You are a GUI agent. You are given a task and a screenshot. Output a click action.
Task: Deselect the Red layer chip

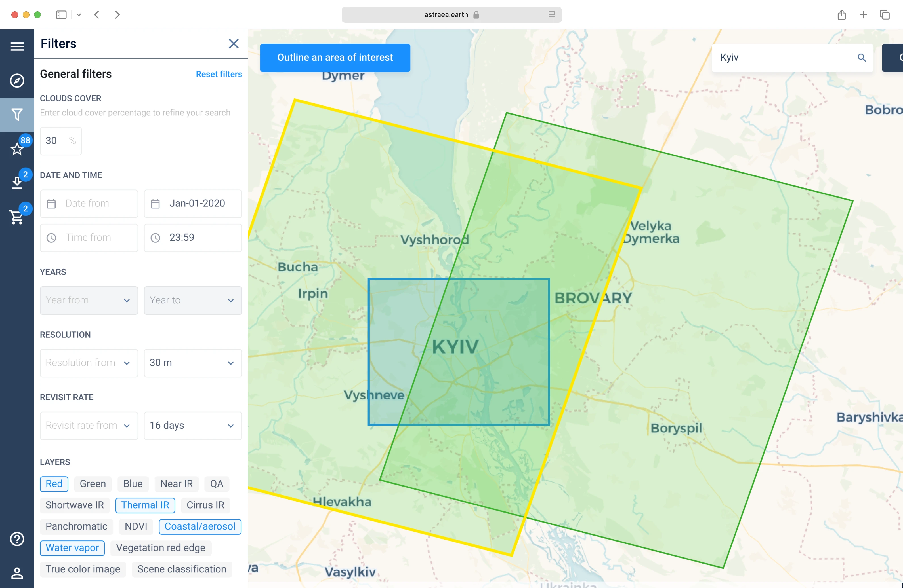coord(54,484)
